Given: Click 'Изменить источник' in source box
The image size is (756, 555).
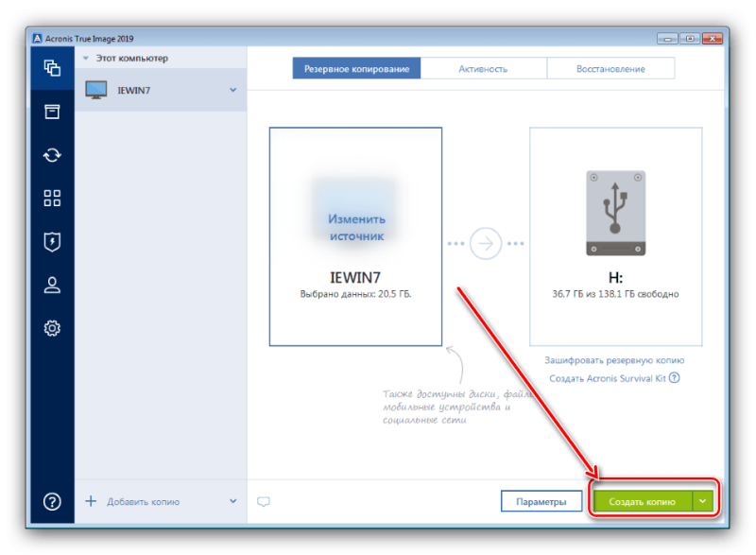Looking at the screenshot, I should (357, 228).
